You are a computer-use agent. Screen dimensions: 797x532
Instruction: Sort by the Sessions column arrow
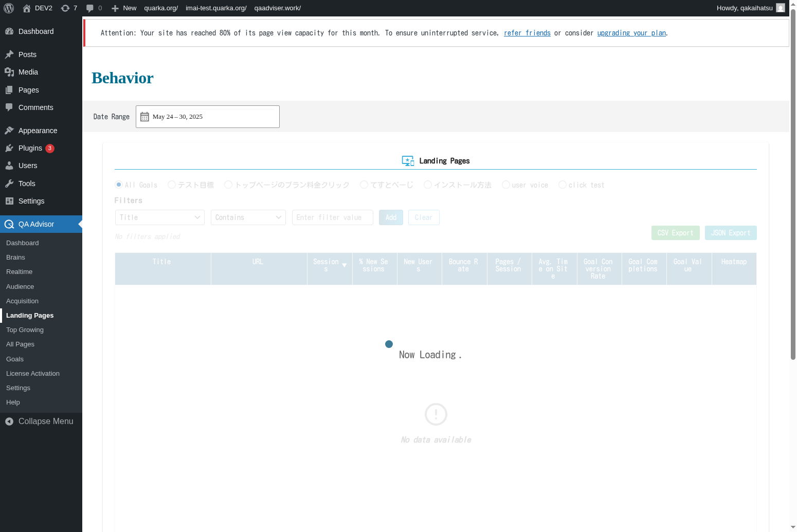pos(344,265)
